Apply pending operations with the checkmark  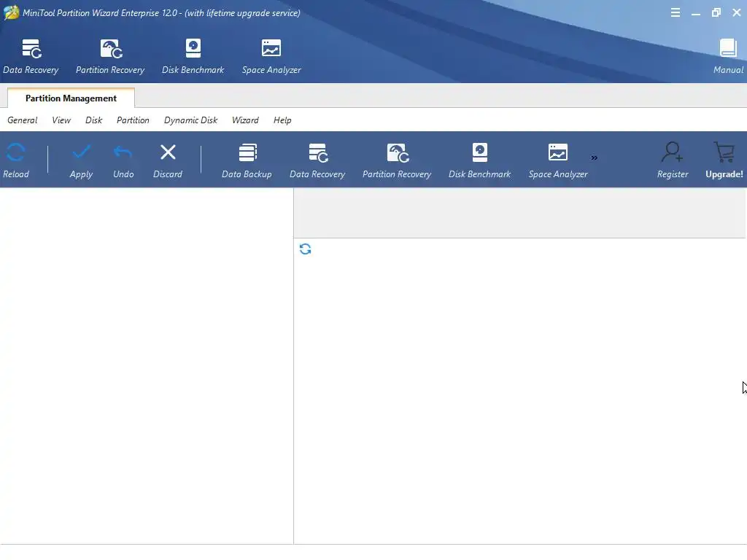click(81, 160)
